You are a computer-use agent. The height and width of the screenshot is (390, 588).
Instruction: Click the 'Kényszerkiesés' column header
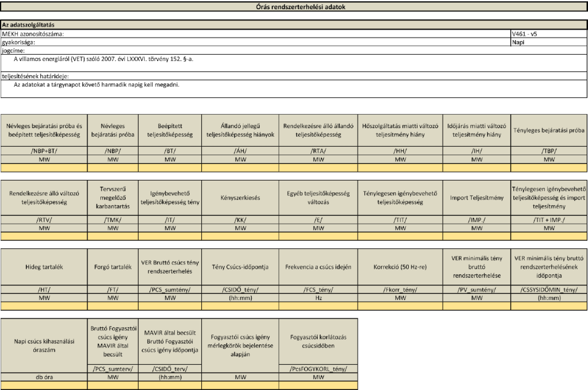tap(240, 198)
